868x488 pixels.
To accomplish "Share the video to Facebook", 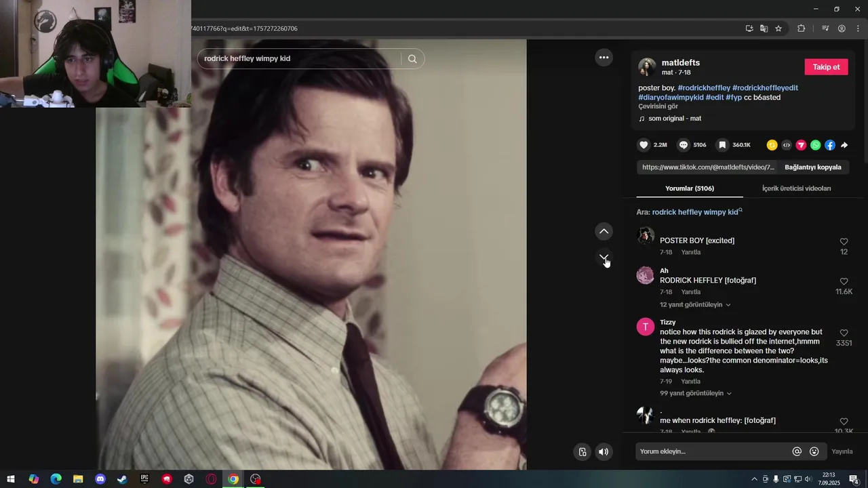I will click(x=830, y=145).
